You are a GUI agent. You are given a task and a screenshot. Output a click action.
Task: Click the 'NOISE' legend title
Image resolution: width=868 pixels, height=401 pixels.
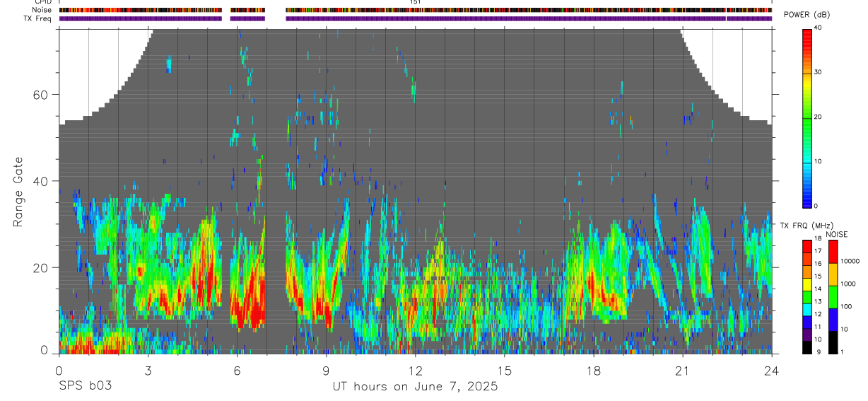click(837, 234)
